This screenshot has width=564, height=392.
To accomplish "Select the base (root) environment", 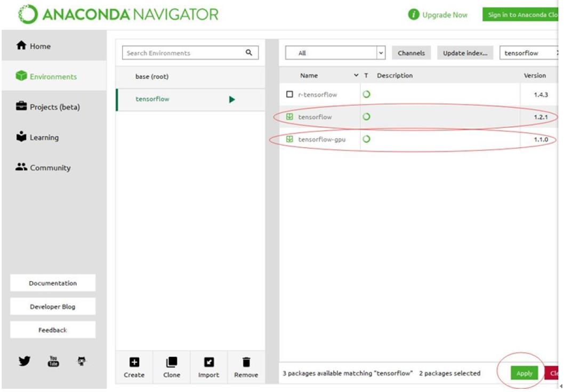I will point(191,76).
